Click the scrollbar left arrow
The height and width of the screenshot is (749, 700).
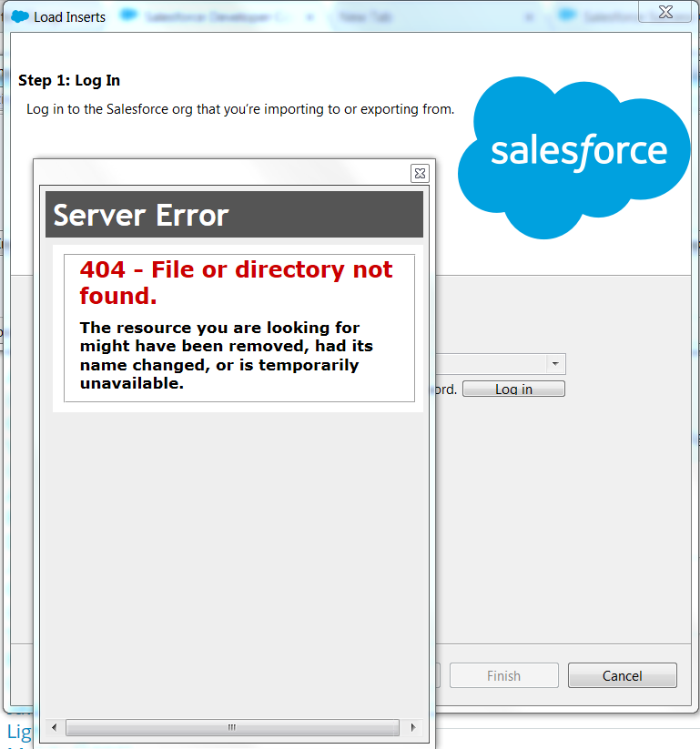click(55, 727)
